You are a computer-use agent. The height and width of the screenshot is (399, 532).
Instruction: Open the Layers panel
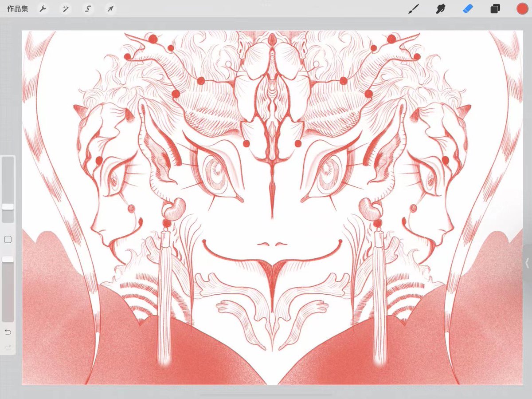click(495, 9)
